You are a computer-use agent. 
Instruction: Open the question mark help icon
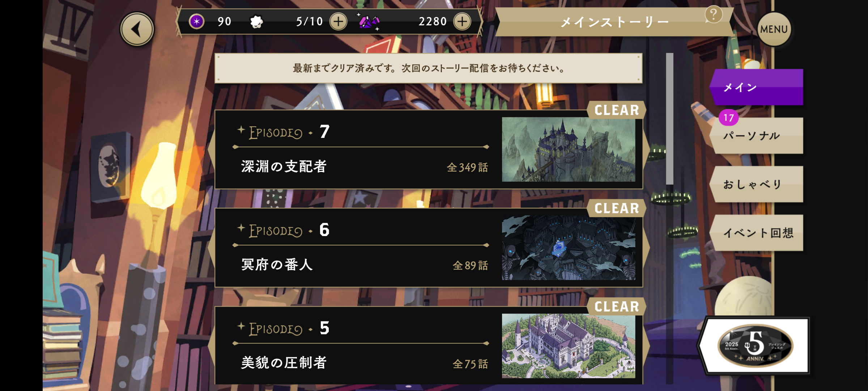(x=713, y=15)
